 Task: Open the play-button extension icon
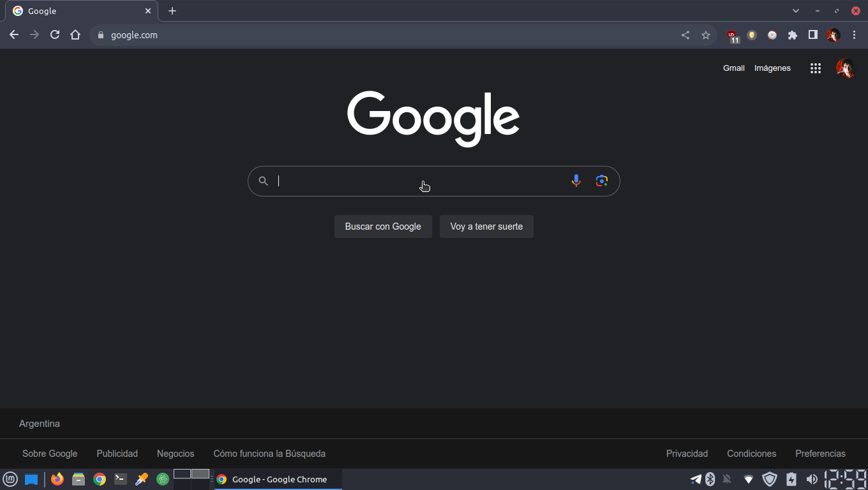(772, 35)
